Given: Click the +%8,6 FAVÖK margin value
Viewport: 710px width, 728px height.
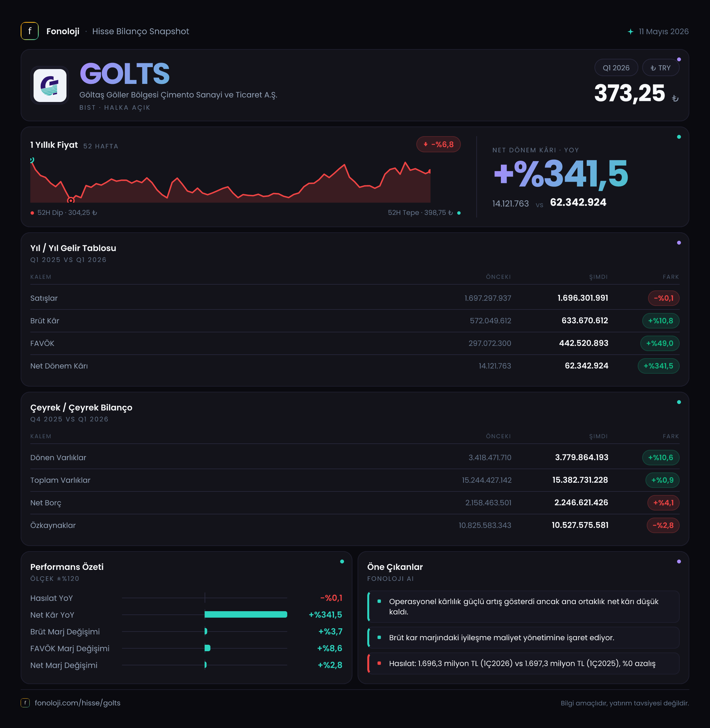Looking at the screenshot, I should click(x=330, y=648).
